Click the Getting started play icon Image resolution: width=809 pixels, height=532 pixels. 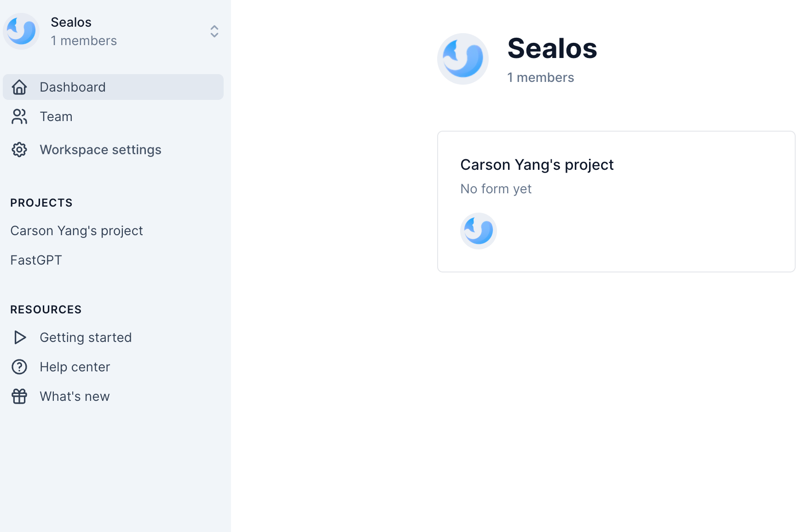pyautogui.click(x=19, y=337)
